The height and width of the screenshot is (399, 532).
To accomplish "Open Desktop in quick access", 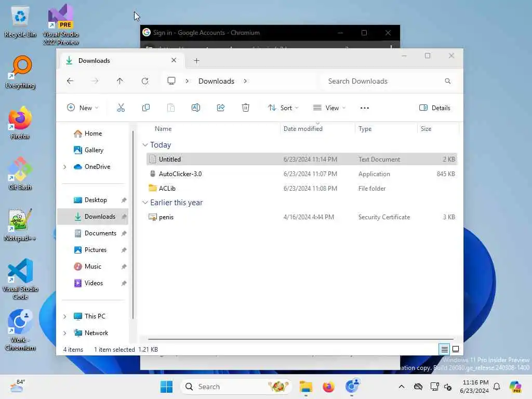I will pos(92,200).
